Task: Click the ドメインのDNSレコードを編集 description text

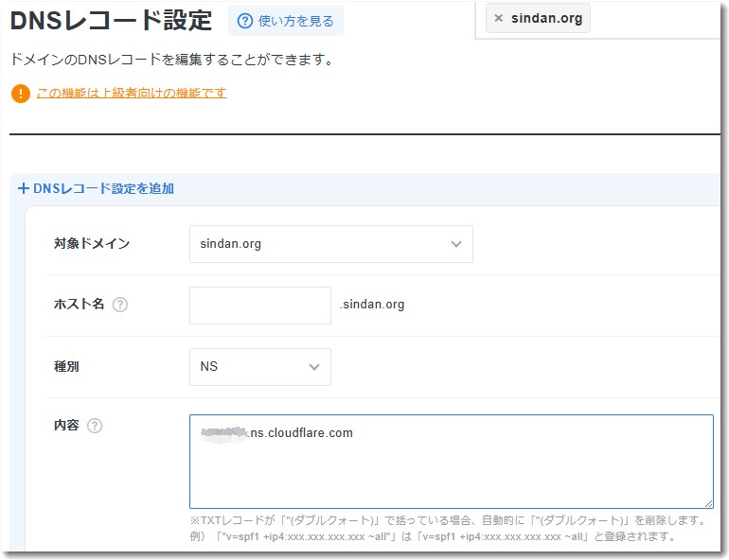Action: [x=171, y=60]
